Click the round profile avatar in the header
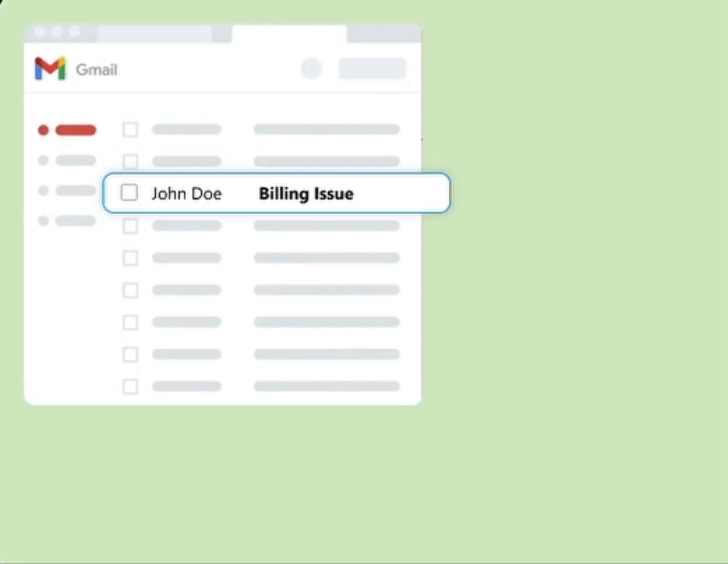This screenshot has height=564, width=728. [311, 69]
